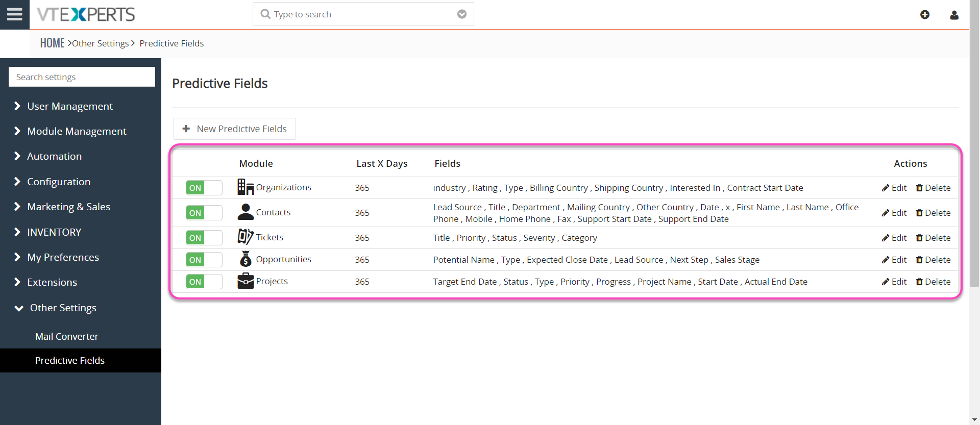Toggle off Organizations predictive fields
980x425 pixels.
[204, 188]
